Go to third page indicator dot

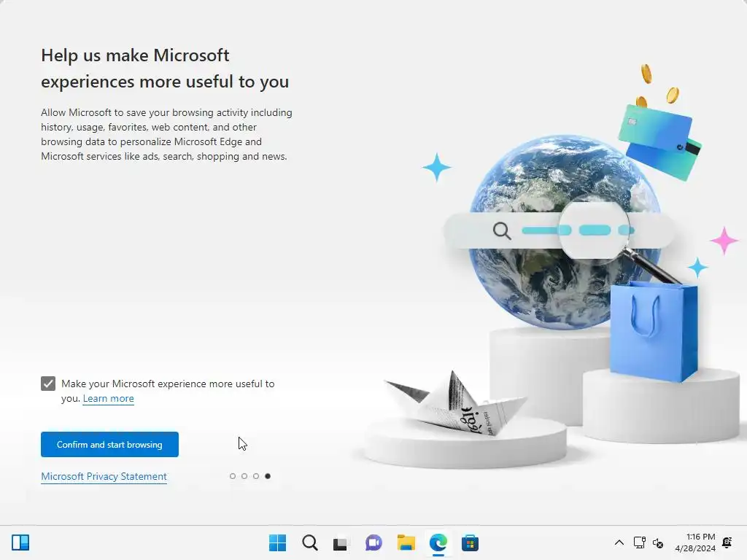click(256, 476)
